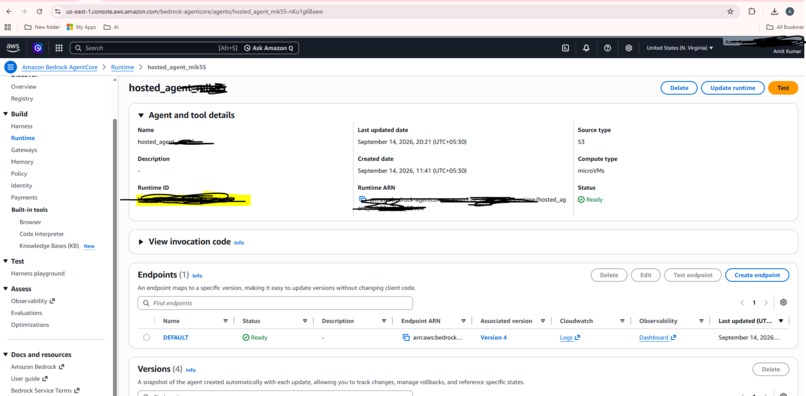
Task: Open Overview in side navigation
Action: pos(24,86)
